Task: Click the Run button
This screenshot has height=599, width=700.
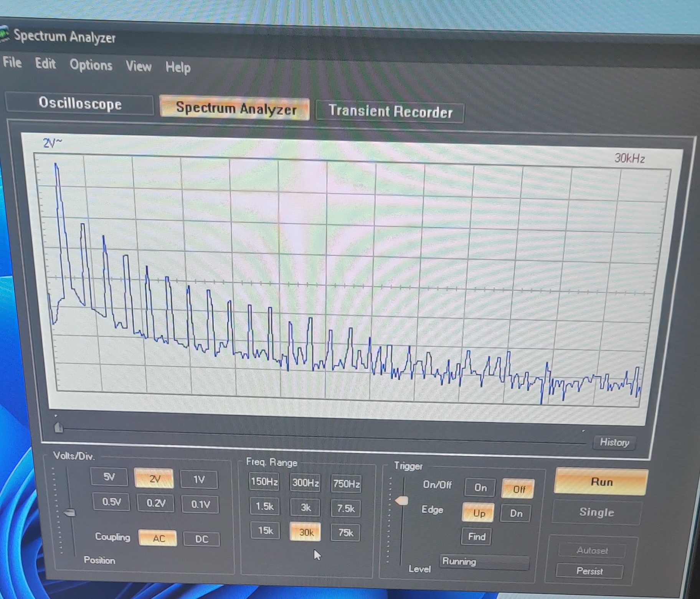Action: (x=601, y=482)
